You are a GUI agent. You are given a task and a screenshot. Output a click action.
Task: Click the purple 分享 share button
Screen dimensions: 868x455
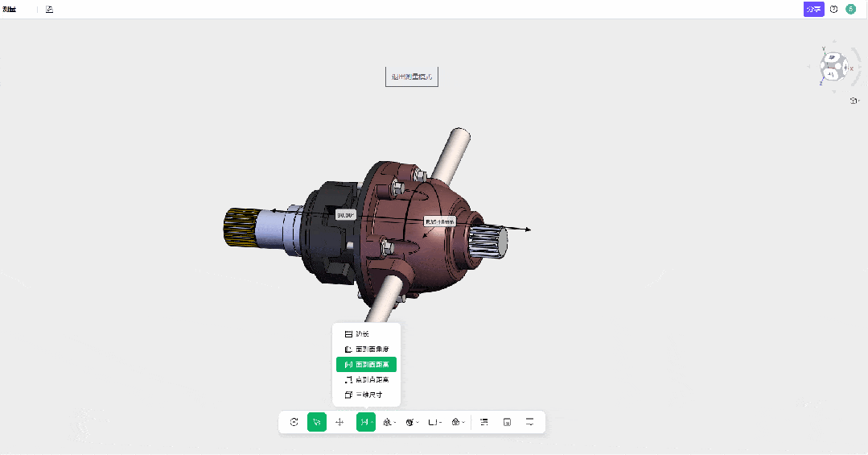pyautogui.click(x=814, y=10)
